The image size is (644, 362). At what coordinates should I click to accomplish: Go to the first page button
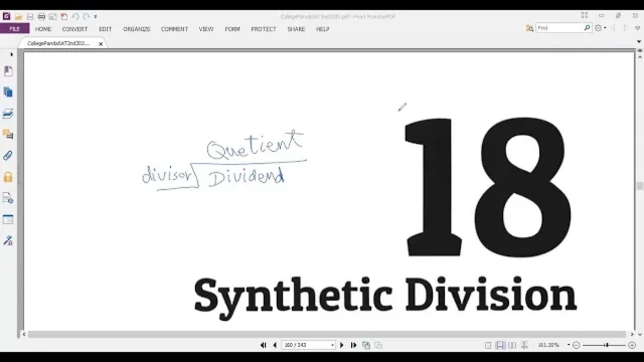(x=263, y=345)
